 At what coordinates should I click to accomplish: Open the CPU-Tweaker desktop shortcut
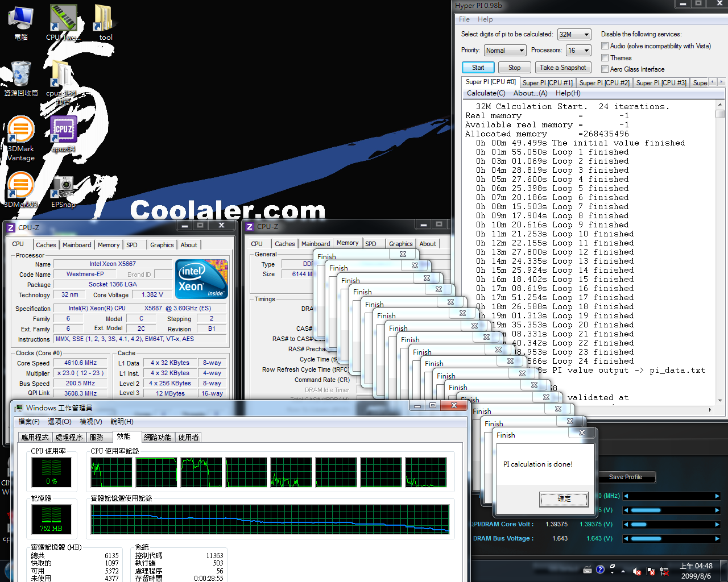(x=63, y=19)
